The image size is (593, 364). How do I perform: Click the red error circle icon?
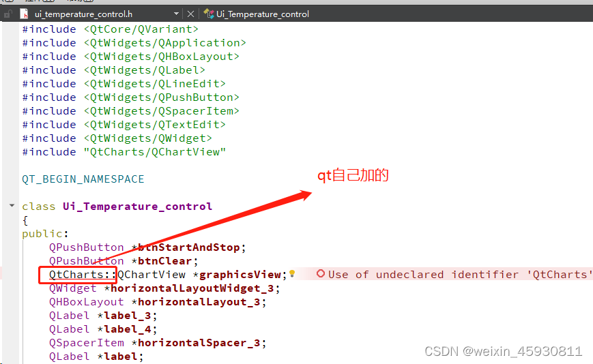click(x=321, y=273)
